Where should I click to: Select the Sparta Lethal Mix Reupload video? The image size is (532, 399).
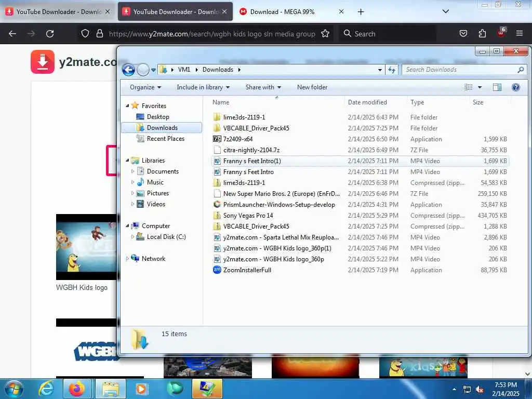[x=360, y=237]
